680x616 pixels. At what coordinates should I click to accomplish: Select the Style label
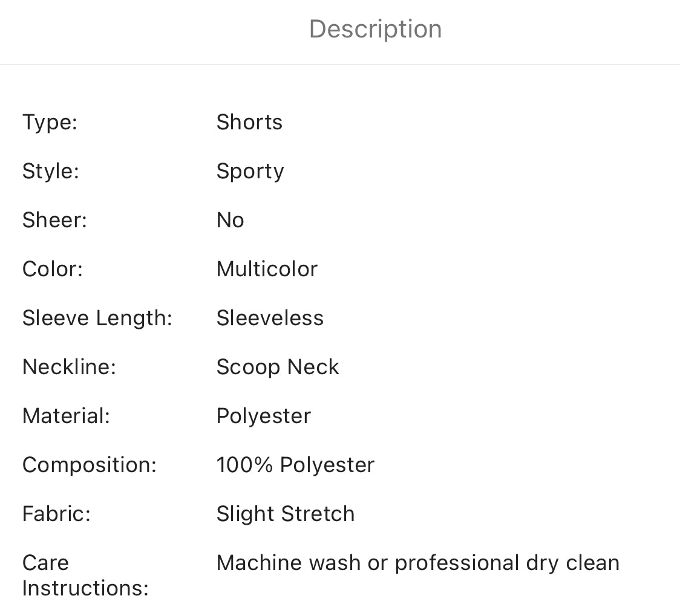[x=50, y=171]
